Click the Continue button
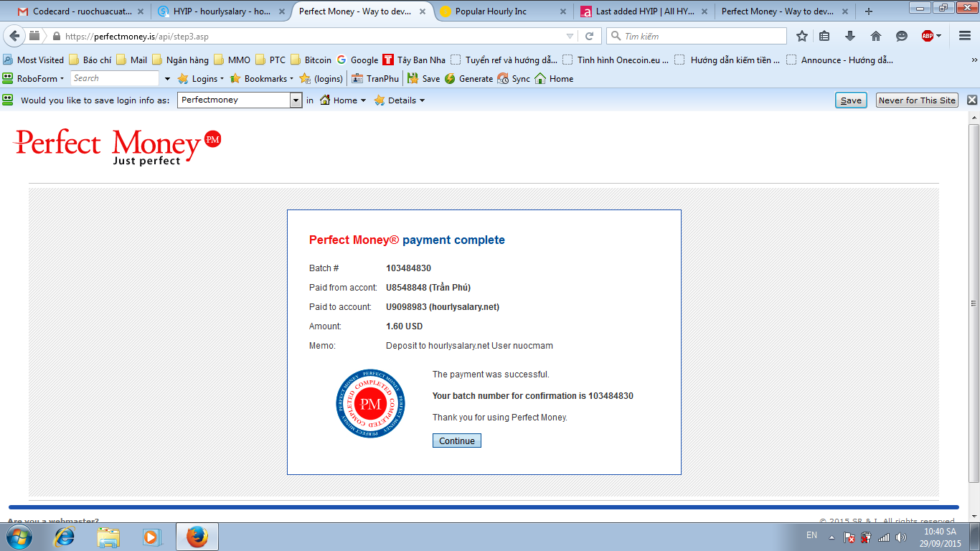Image resolution: width=980 pixels, height=551 pixels. pyautogui.click(x=457, y=441)
